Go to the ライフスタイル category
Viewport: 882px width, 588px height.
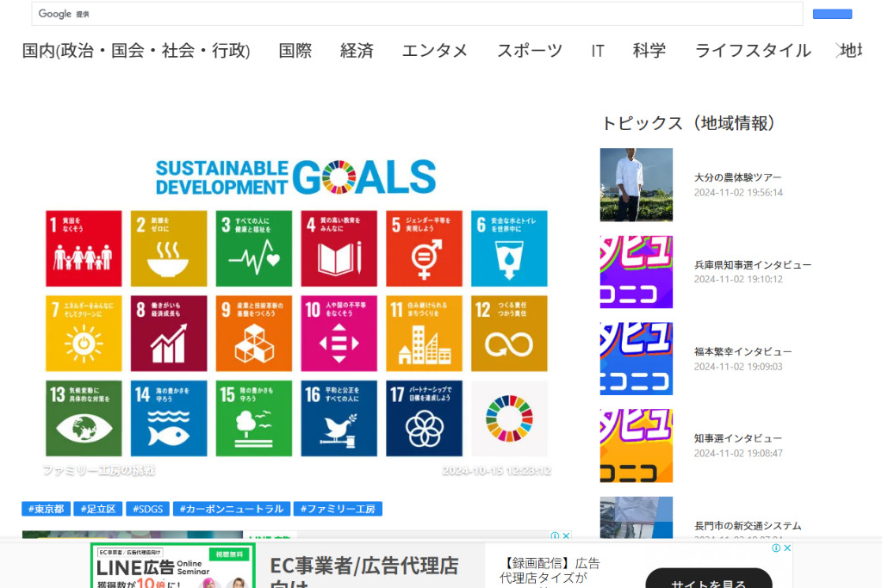(x=753, y=51)
